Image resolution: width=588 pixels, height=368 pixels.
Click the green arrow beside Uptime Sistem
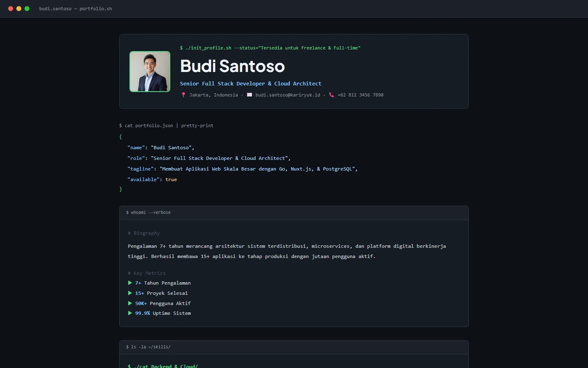[130, 313]
